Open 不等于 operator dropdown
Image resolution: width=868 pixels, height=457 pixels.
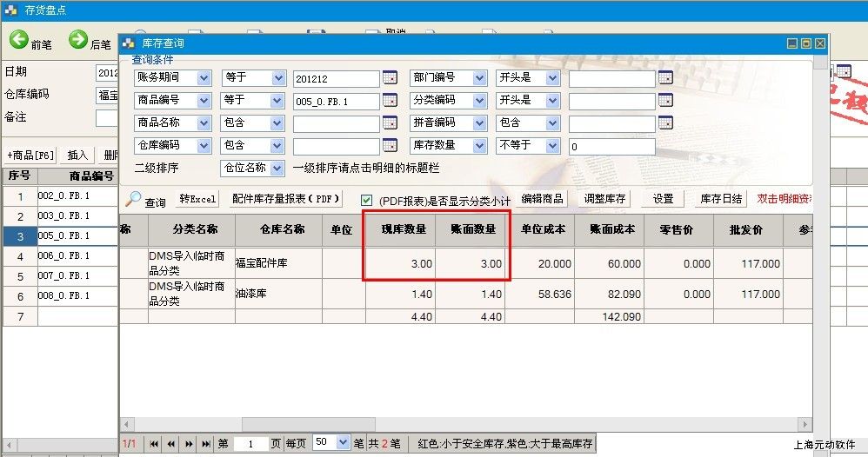(x=552, y=145)
